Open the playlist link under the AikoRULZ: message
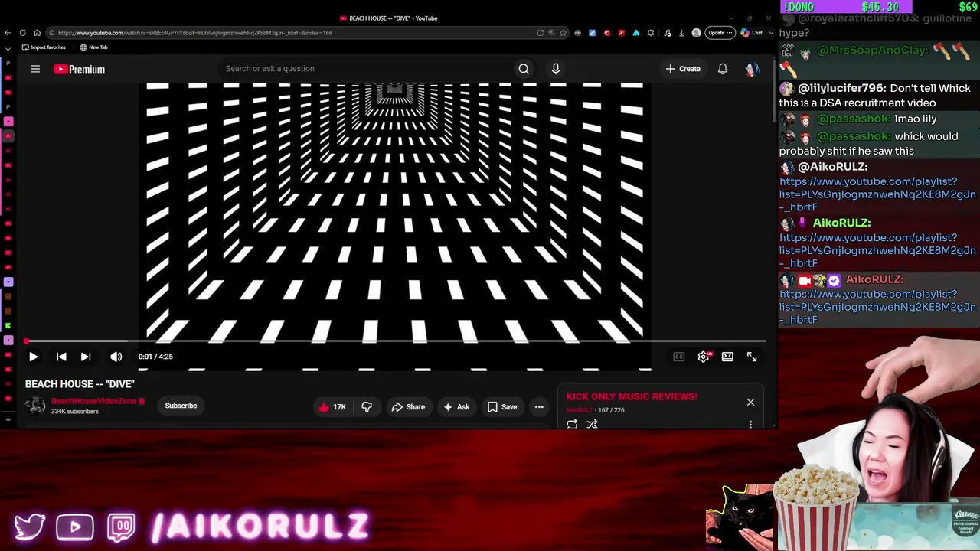 pyautogui.click(x=877, y=250)
